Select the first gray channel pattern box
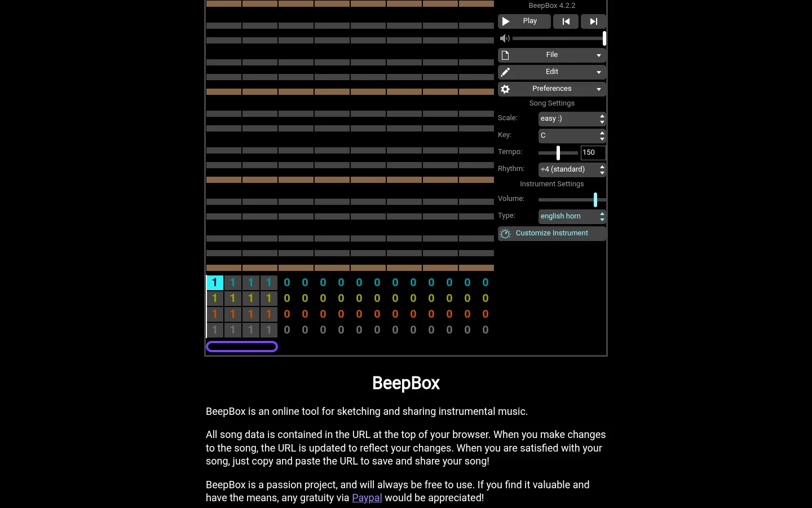The width and height of the screenshot is (812, 508). (215, 330)
